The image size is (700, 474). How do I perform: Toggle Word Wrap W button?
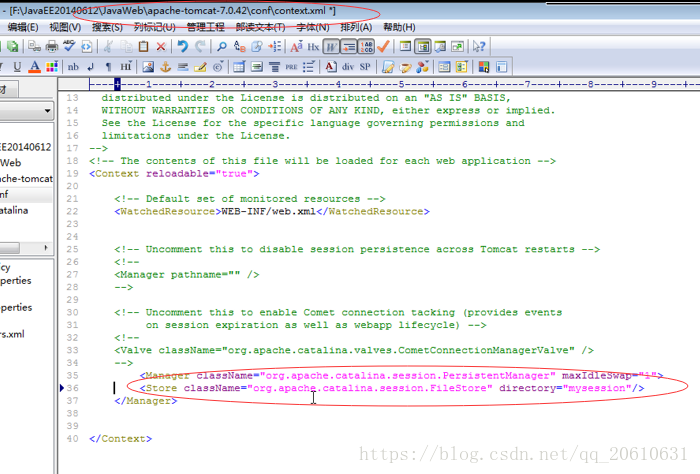[331, 46]
